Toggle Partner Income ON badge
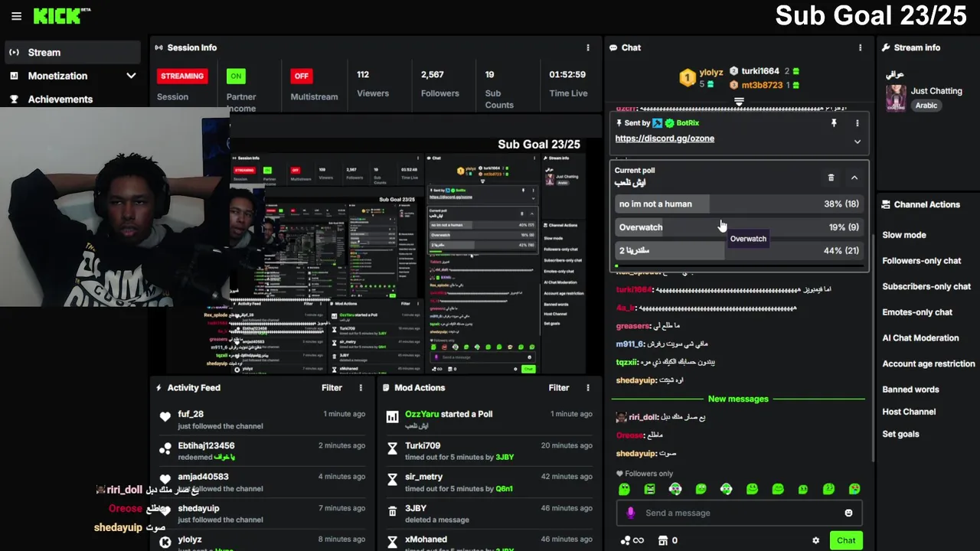The height and width of the screenshot is (551, 980). click(x=236, y=76)
